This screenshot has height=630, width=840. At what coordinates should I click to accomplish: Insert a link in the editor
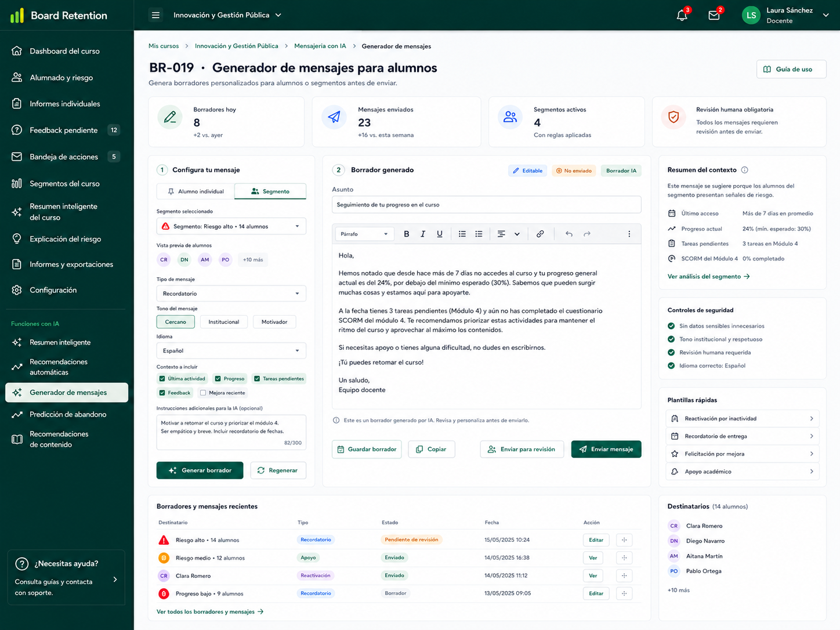click(x=540, y=234)
